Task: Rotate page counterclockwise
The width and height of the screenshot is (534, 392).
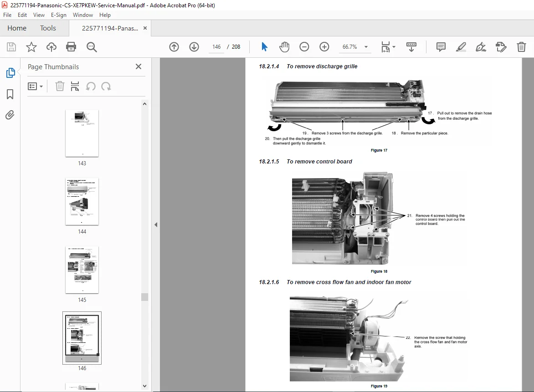Action: pyautogui.click(x=91, y=87)
